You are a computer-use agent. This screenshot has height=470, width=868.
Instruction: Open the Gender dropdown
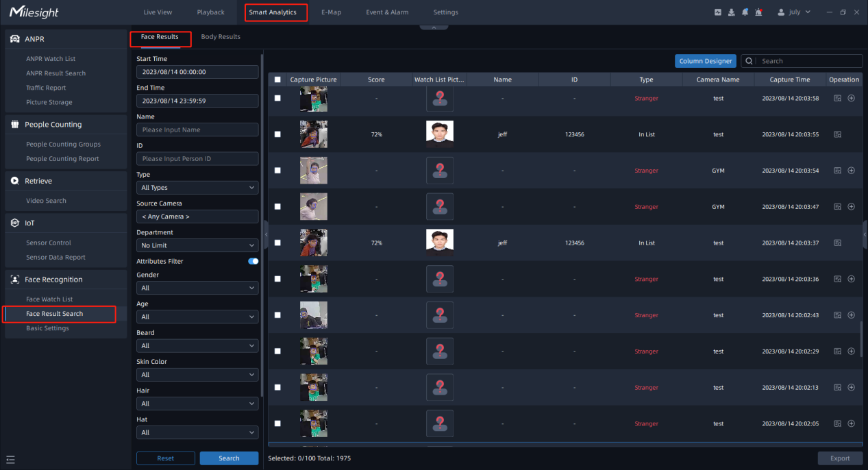(x=197, y=288)
